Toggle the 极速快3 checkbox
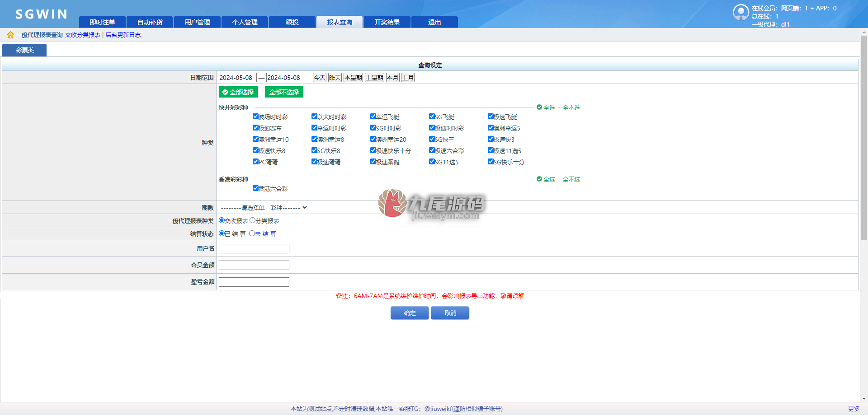 (x=491, y=139)
